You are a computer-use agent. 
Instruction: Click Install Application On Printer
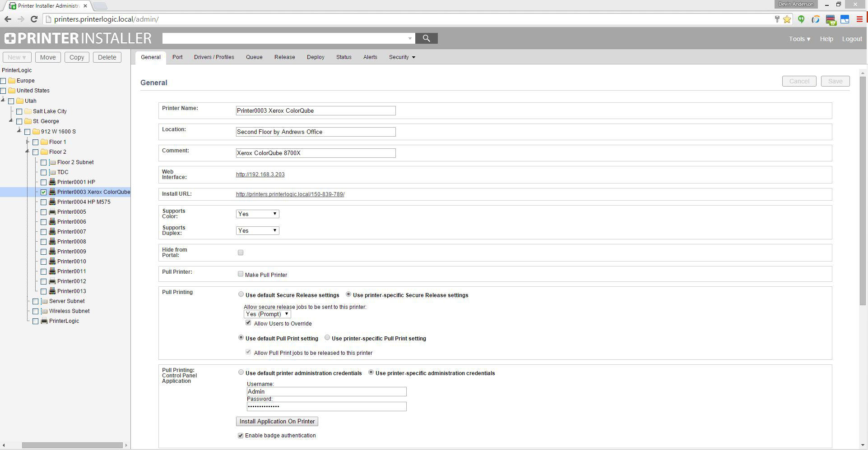click(277, 421)
